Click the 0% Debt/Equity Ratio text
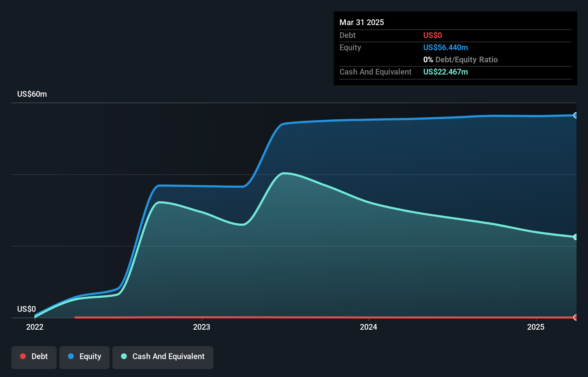This screenshot has width=588, height=377. (x=461, y=59)
